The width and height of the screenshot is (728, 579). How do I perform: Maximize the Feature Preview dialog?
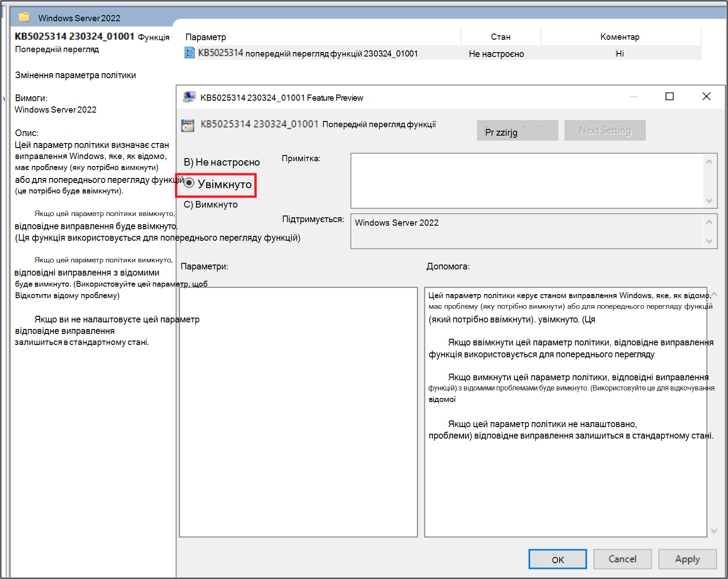click(669, 96)
